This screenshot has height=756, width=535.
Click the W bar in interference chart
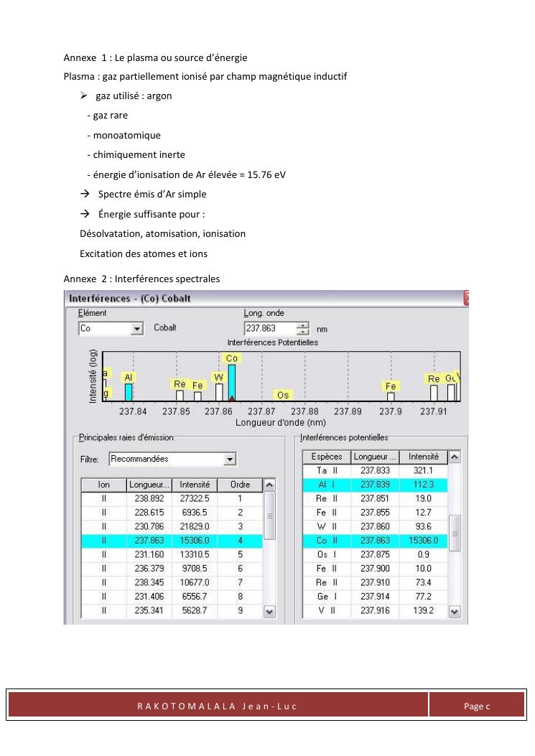(x=219, y=392)
